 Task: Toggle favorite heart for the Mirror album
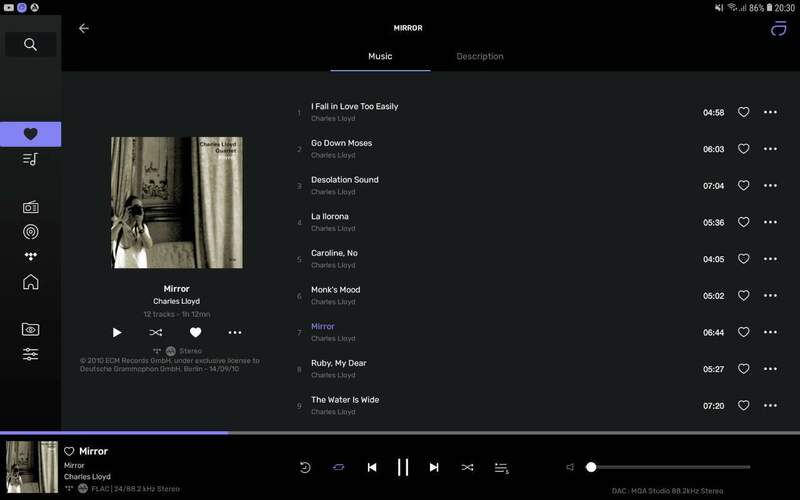(196, 332)
